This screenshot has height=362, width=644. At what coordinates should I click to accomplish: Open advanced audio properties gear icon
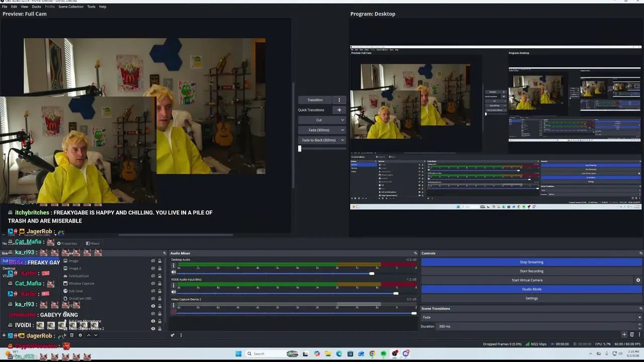[x=173, y=335]
